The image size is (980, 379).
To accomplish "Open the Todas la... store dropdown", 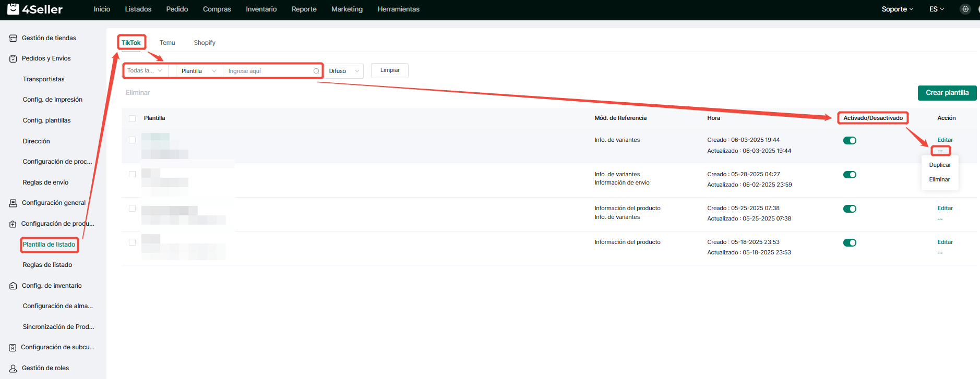I will (146, 71).
